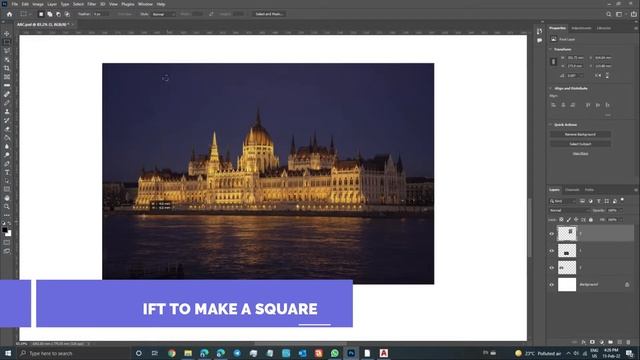Viewport: 640px width, 360px height.
Task: Open the Search icon in options bar
Action: (x=609, y=14)
